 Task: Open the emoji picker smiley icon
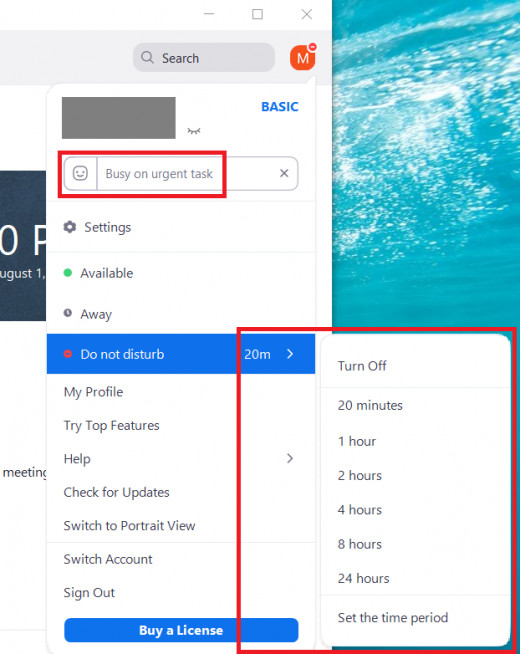(x=80, y=173)
